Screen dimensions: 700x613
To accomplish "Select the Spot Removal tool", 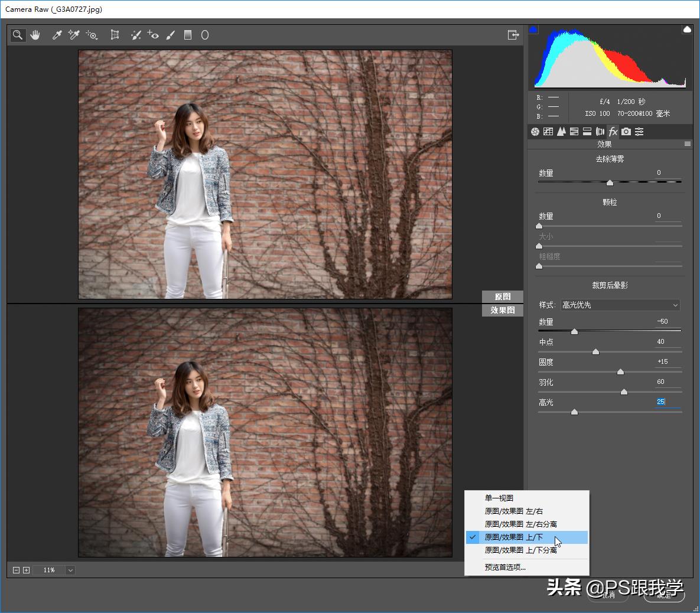I will 136,35.
